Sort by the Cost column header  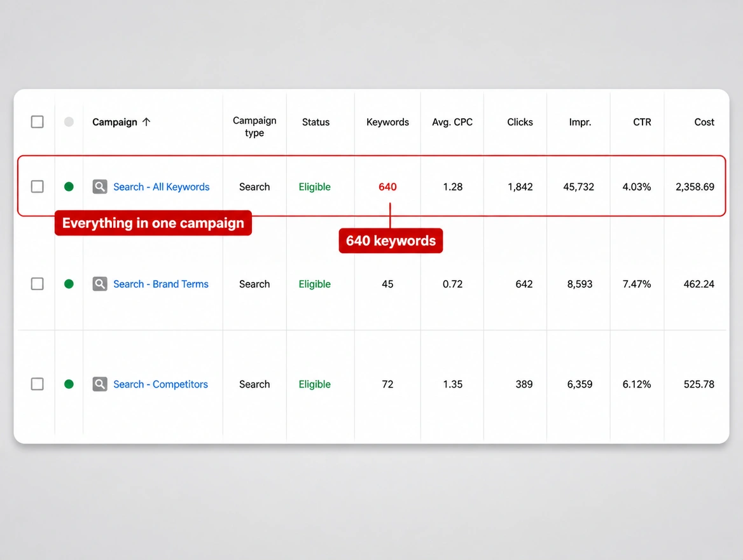704,122
